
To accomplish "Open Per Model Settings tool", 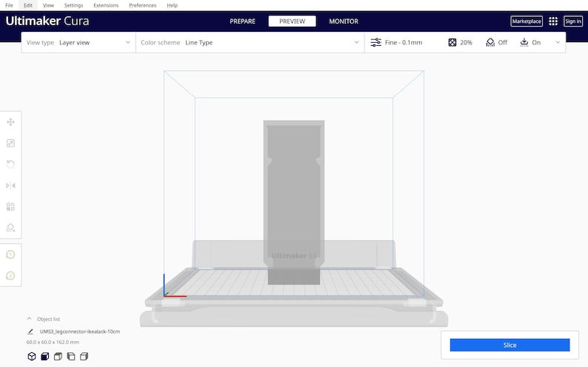I will pyautogui.click(x=10, y=206).
